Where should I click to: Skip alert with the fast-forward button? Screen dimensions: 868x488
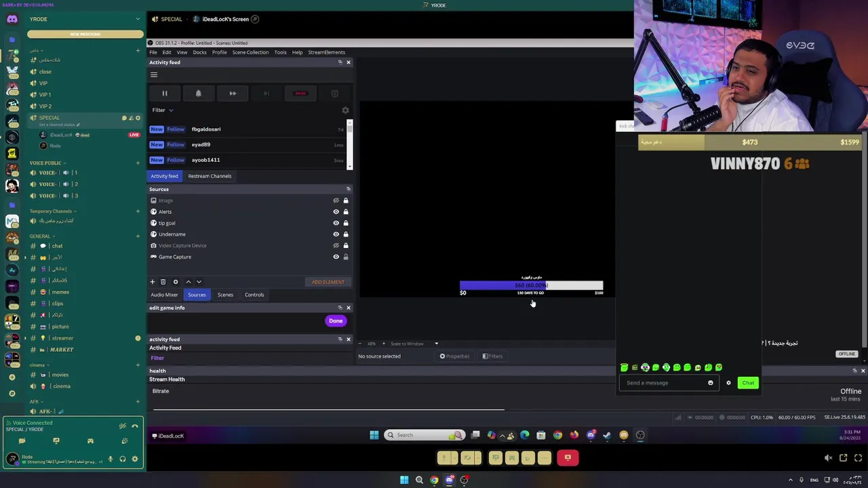[x=233, y=94]
